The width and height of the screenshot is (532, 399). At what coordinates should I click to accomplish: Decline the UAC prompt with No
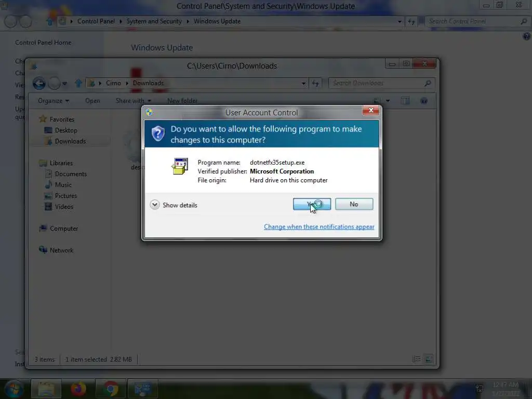coord(354,204)
